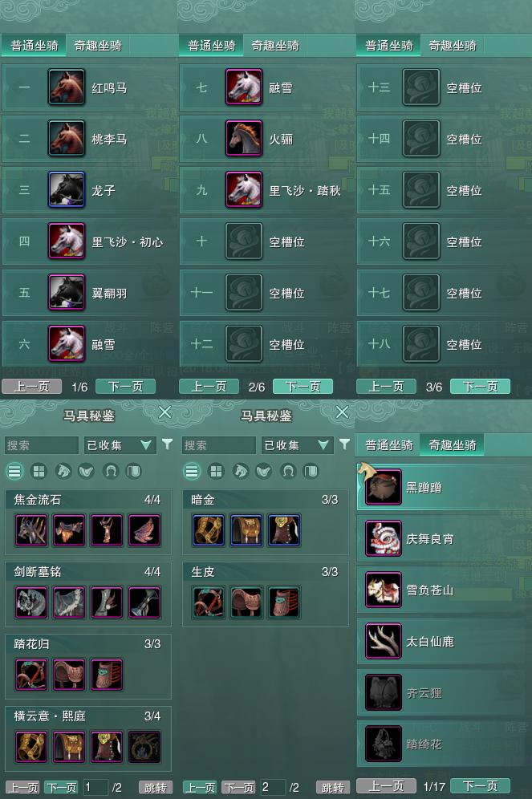Open funnel filter beside 暗金 panel dropdown
532x799 pixels.
[344, 444]
